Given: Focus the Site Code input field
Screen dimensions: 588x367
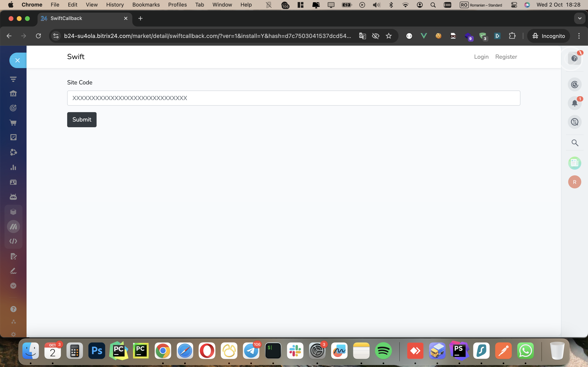Looking at the screenshot, I should (294, 98).
